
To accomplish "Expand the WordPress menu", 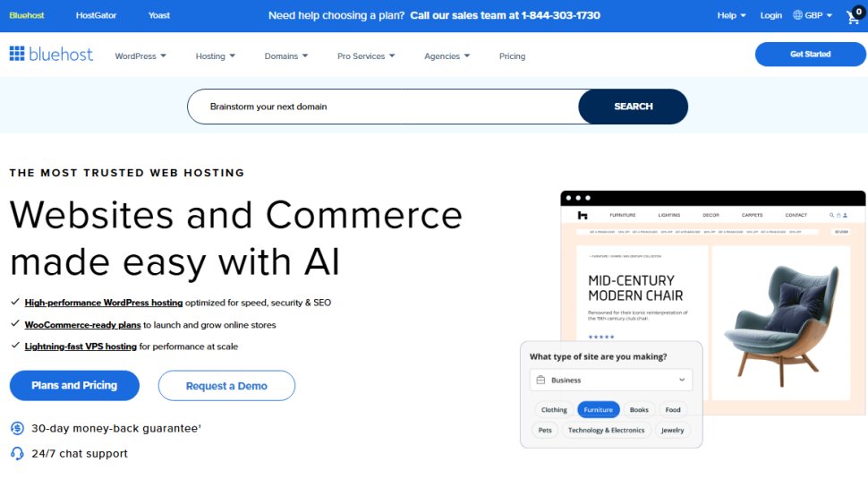I will pos(140,56).
